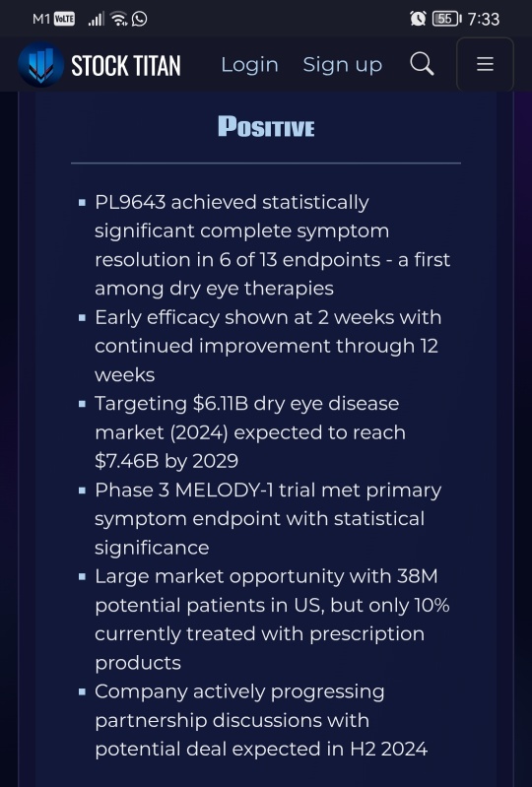Tap the VoLTE status icon
This screenshot has width=532, height=787.
click(64, 19)
